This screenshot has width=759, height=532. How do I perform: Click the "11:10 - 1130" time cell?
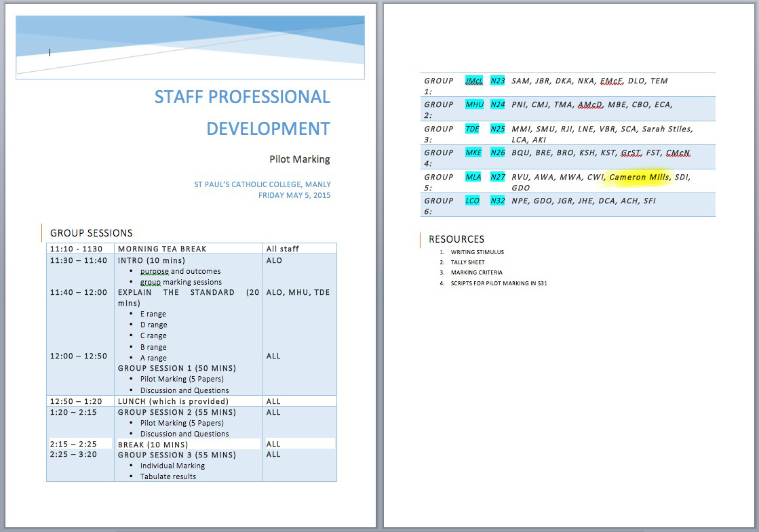[76, 249]
